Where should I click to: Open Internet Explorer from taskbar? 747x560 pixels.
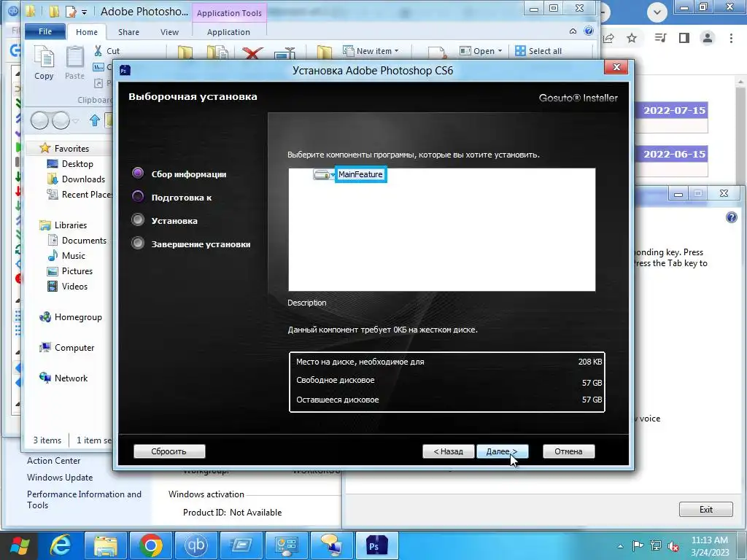pyautogui.click(x=61, y=545)
